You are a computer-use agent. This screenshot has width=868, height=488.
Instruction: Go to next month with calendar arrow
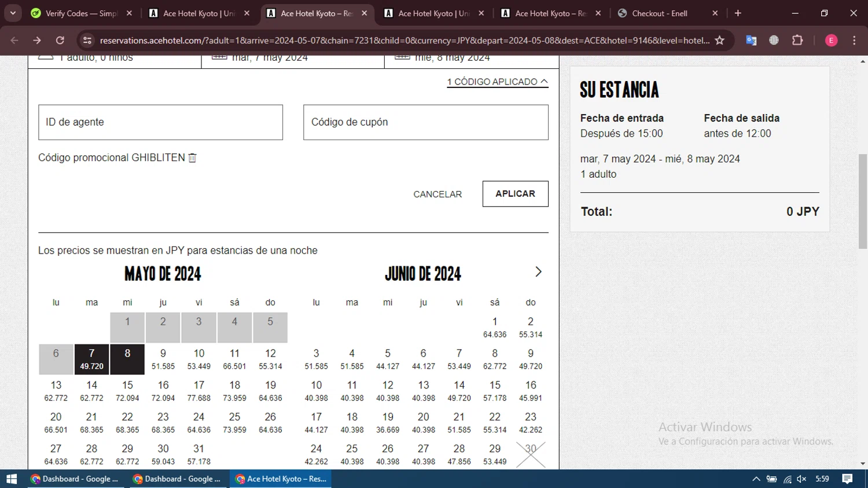pos(538,272)
